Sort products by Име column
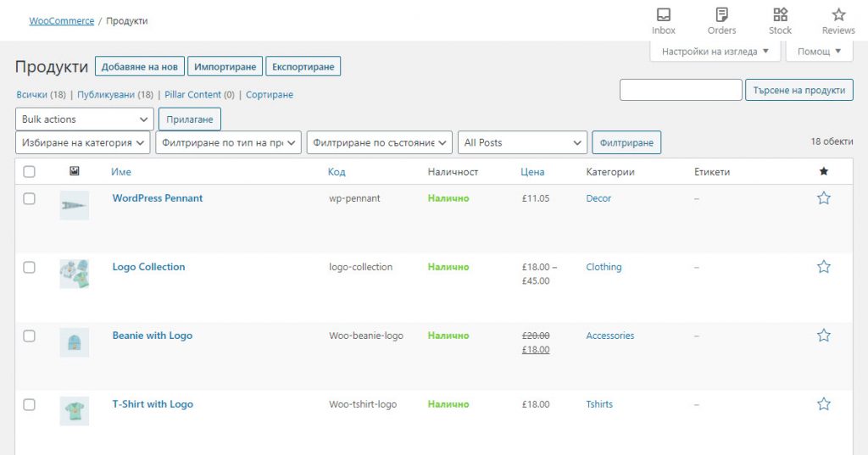Image resolution: width=868 pixels, height=455 pixels. [x=121, y=172]
